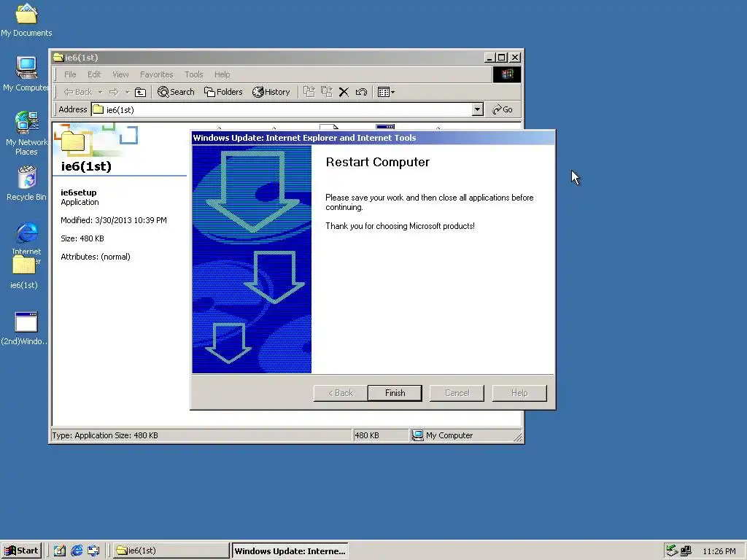
Task: Launch Internet Explorer from quick launch
Action: pos(76,551)
